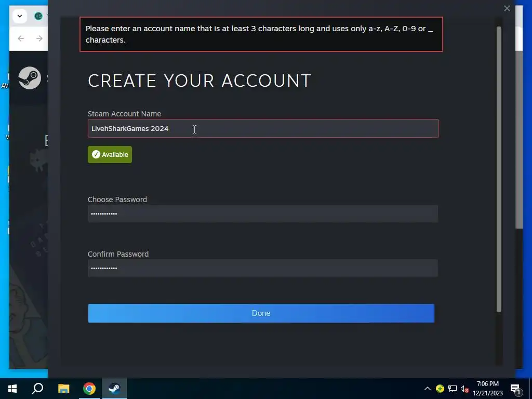The image size is (532, 399).
Task: Open the taskbar Search magnifier
Action: [37, 389]
